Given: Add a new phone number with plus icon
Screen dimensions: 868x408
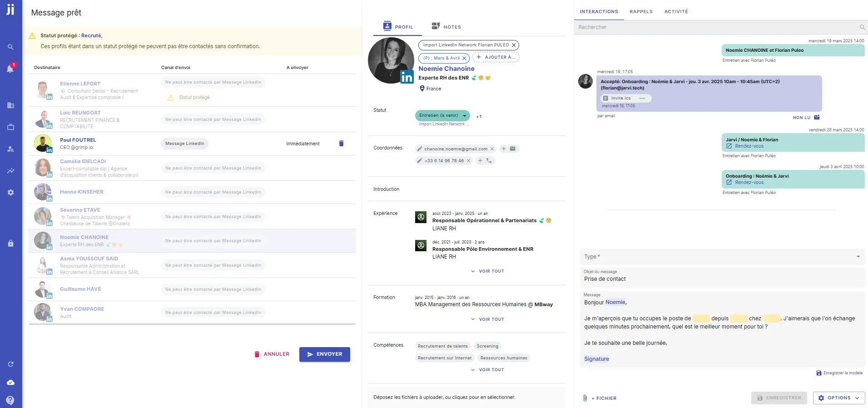Looking at the screenshot, I should 480,160.
